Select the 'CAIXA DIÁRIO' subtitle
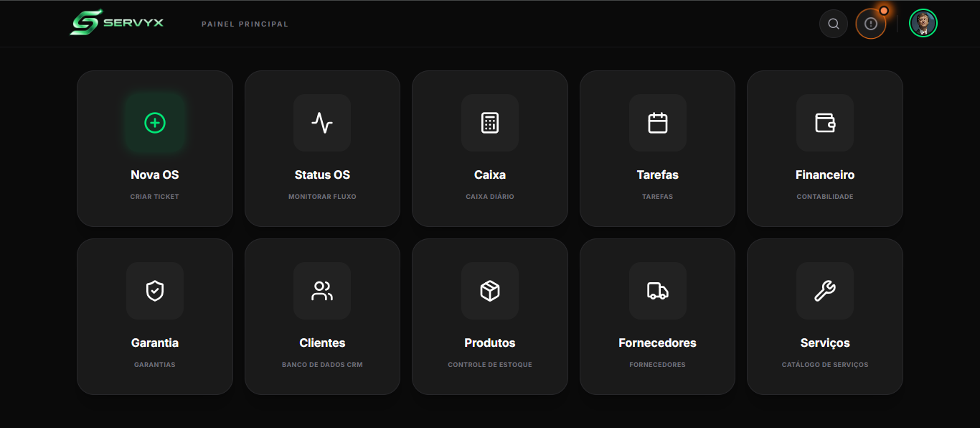The image size is (980, 428). [490, 197]
